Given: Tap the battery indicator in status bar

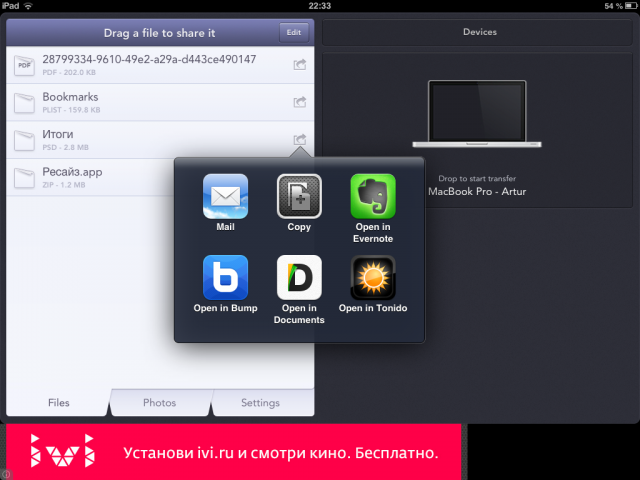Looking at the screenshot, I should tap(631, 6).
